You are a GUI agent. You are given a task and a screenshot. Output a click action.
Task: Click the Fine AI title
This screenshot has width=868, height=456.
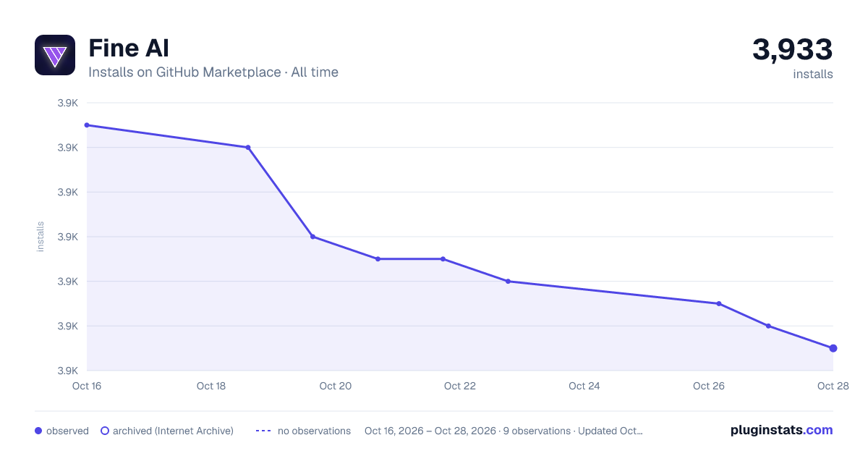coord(129,48)
